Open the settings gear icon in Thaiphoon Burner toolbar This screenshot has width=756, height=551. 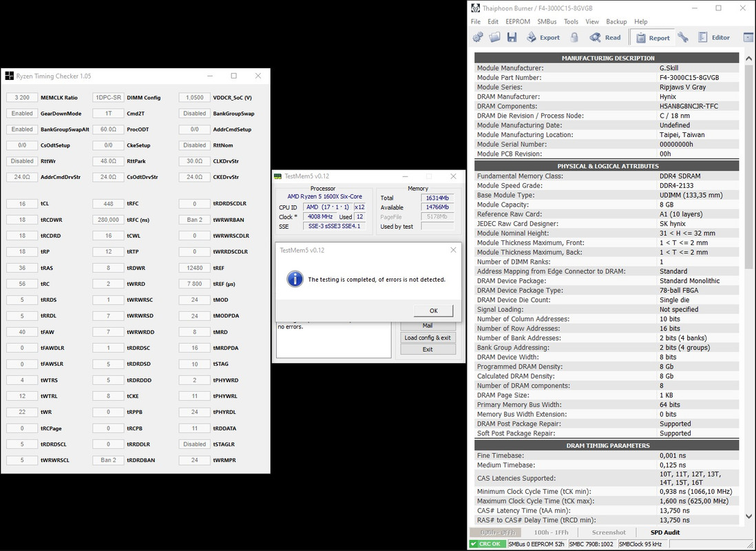[x=478, y=37]
